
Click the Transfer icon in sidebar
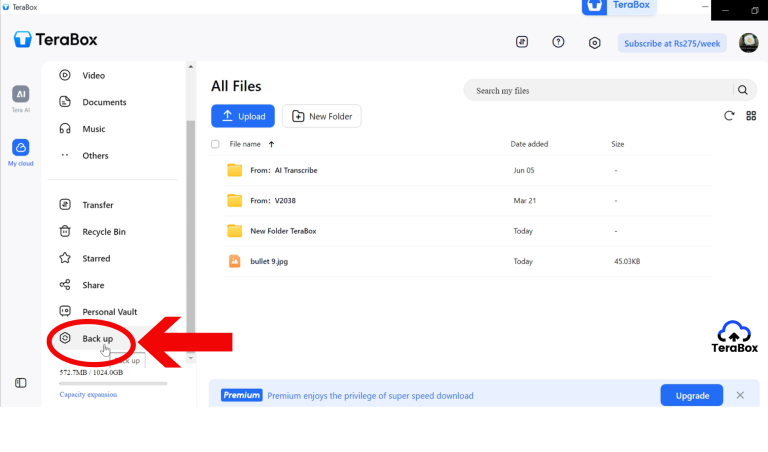tap(65, 204)
